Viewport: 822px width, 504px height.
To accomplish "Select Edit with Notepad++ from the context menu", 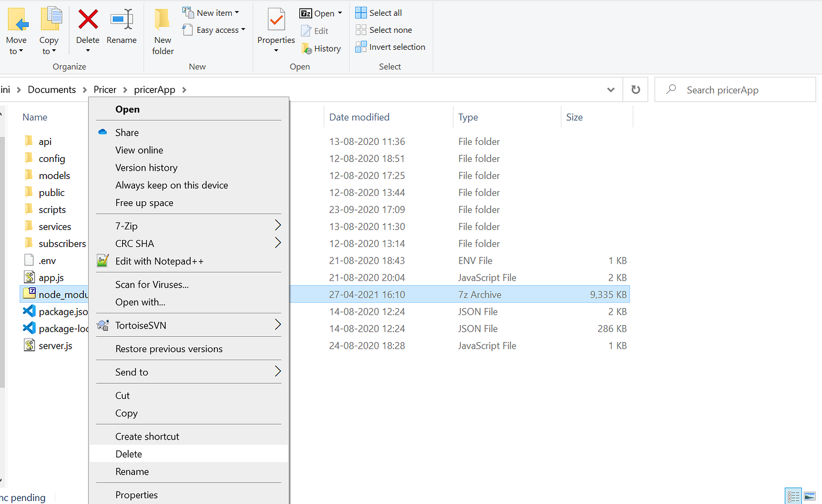I will tap(160, 261).
